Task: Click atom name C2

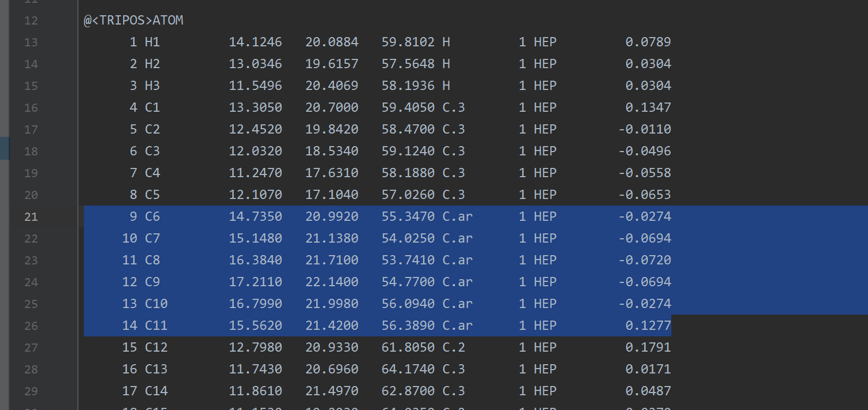Action: pyautogui.click(x=153, y=129)
